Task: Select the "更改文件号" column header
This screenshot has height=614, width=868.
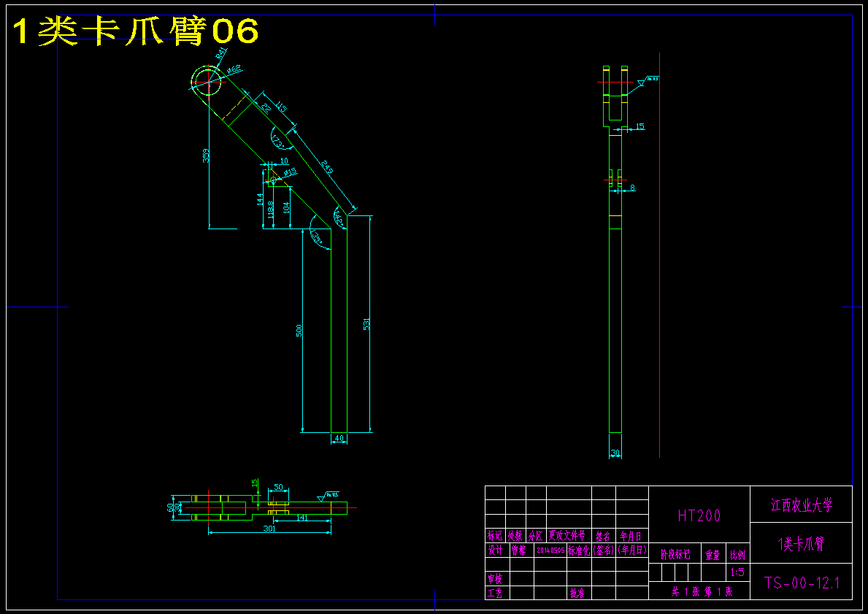Action: tap(566, 535)
